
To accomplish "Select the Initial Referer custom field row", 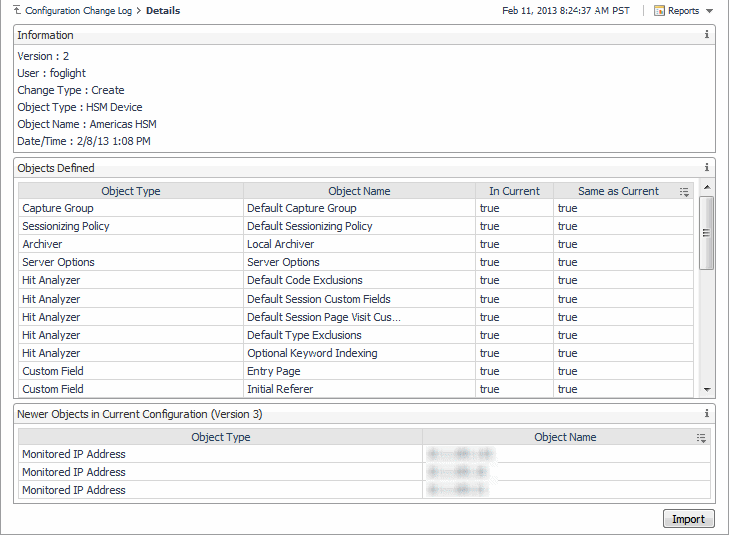I will pyautogui.click(x=356, y=389).
